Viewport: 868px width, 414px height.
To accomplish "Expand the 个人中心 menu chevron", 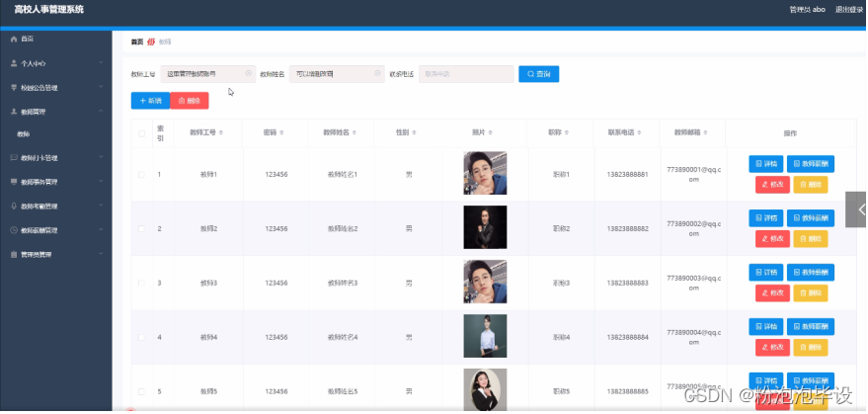I will pos(101,63).
